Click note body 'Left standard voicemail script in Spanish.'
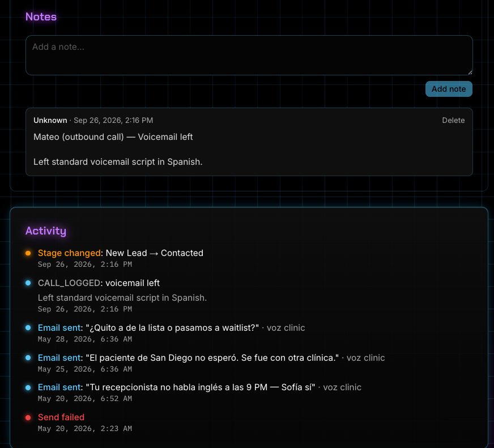This screenshot has width=494, height=448. [118, 161]
